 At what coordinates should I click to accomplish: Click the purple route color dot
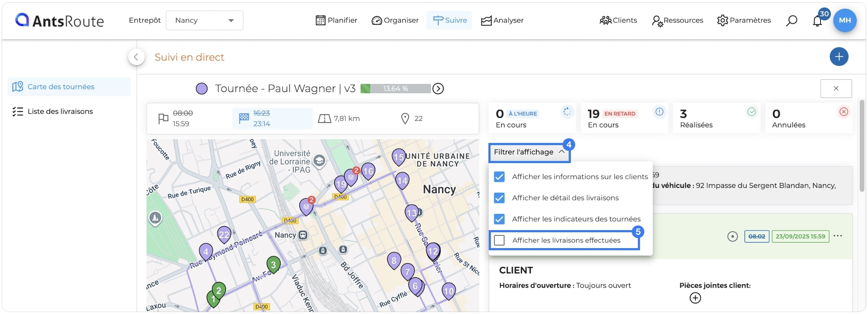[x=202, y=89]
